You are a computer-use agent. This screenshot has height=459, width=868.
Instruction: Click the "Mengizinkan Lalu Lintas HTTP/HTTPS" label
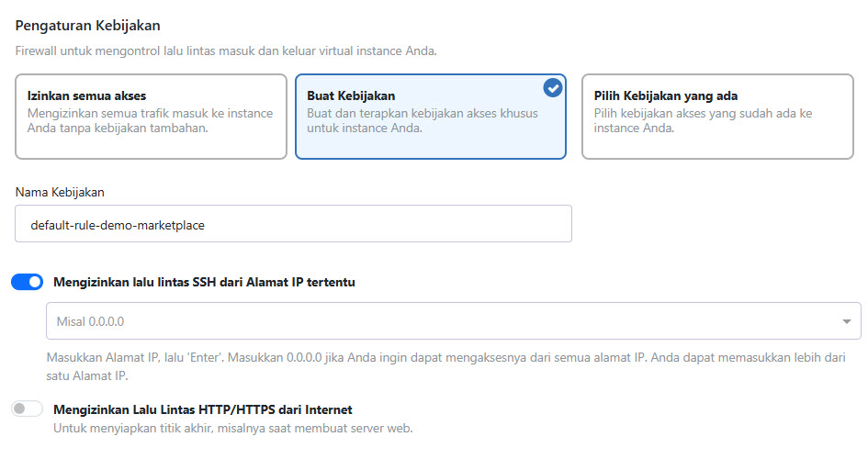(x=203, y=409)
